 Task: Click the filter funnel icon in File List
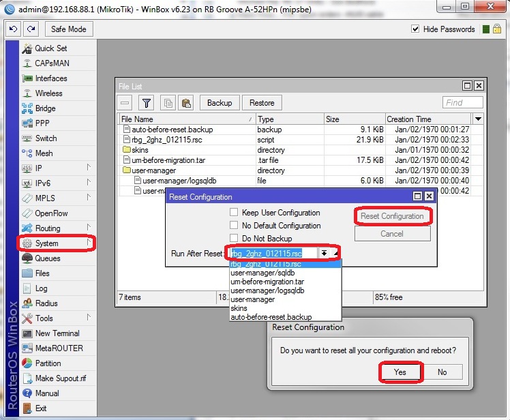147,103
